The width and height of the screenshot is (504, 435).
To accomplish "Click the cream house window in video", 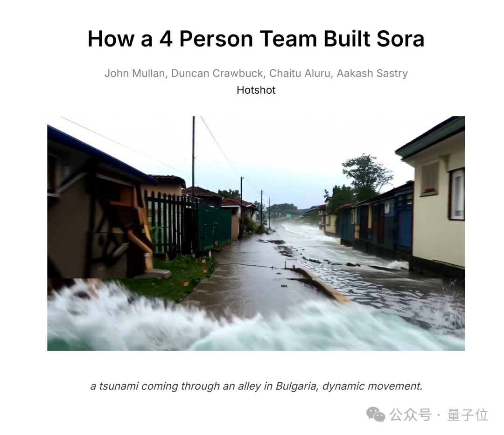I will [457, 193].
